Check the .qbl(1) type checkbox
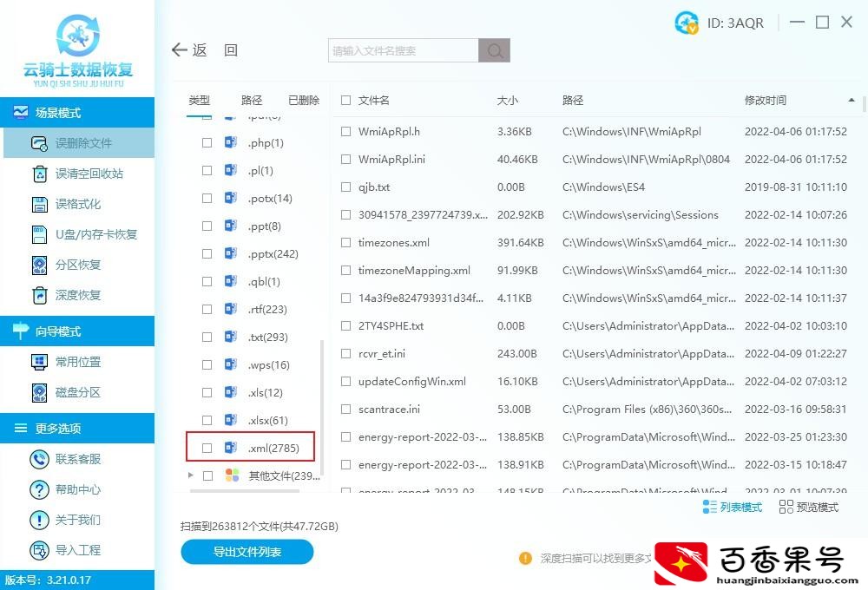The width and height of the screenshot is (868, 590). [x=207, y=282]
